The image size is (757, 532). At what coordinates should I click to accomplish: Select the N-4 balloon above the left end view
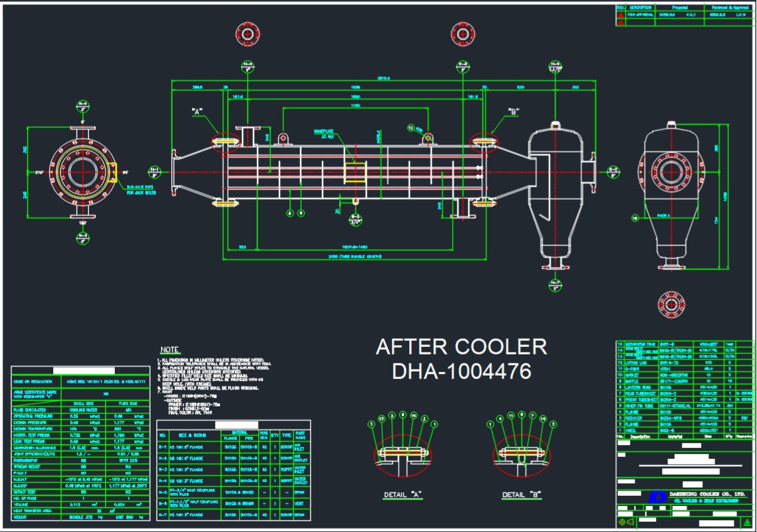tap(83, 106)
